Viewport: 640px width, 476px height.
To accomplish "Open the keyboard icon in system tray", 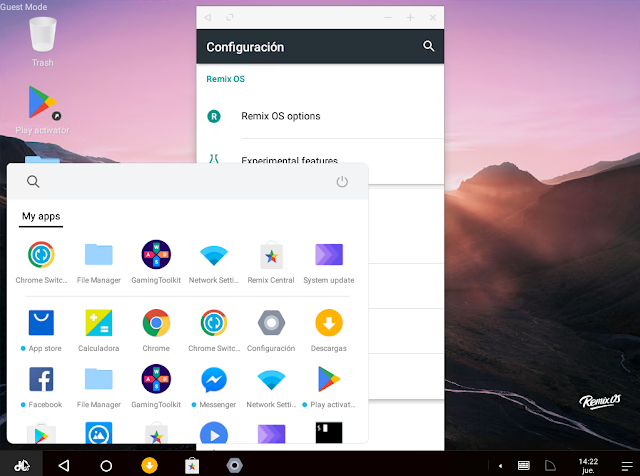I will pyautogui.click(x=524, y=466).
